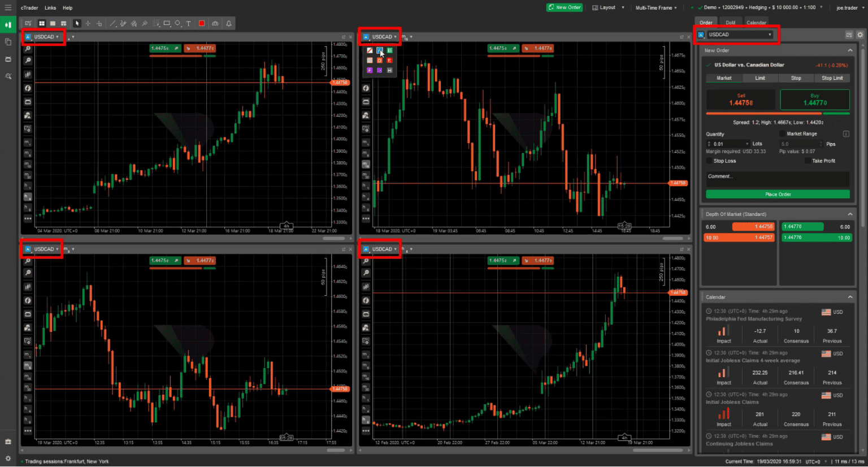Open the Layout dropdown
The height and width of the screenshot is (467, 868).
click(608, 7)
